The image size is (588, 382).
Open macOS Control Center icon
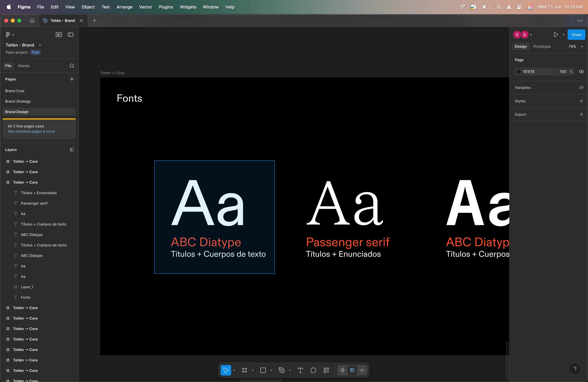tap(519, 7)
